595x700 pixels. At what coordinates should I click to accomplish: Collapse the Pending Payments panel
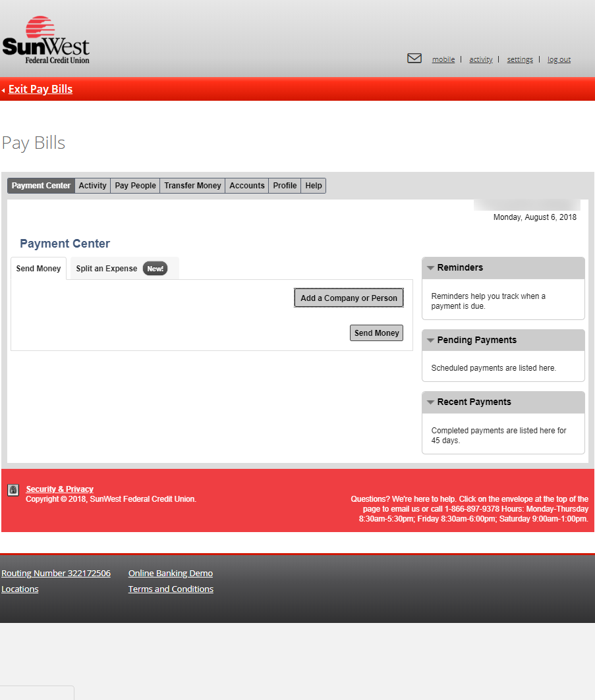(430, 340)
